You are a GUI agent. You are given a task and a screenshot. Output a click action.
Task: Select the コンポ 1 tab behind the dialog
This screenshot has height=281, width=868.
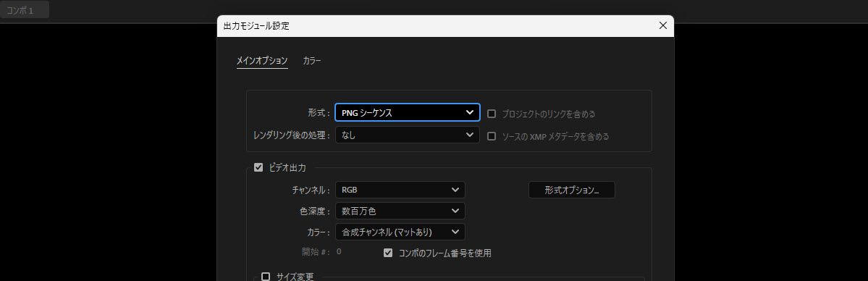coord(25,10)
